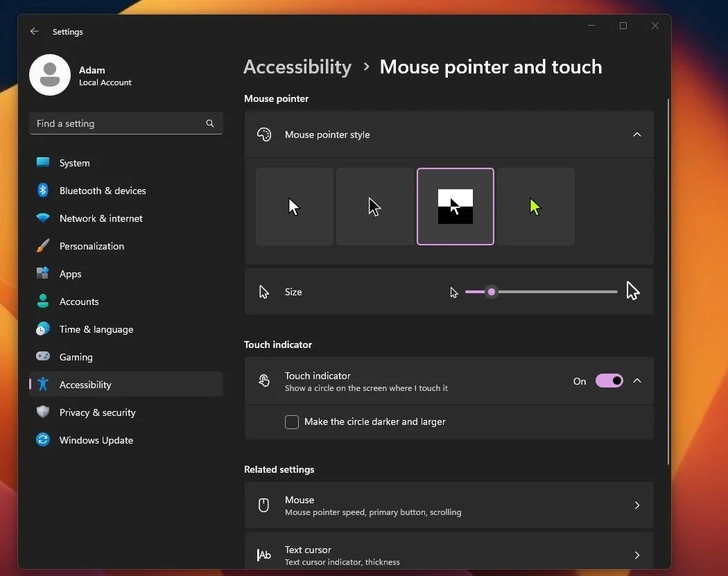Image resolution: width=728 pixels, height=576 pixels.
Task: Select the white mouse pointer style
Action: 295,207
